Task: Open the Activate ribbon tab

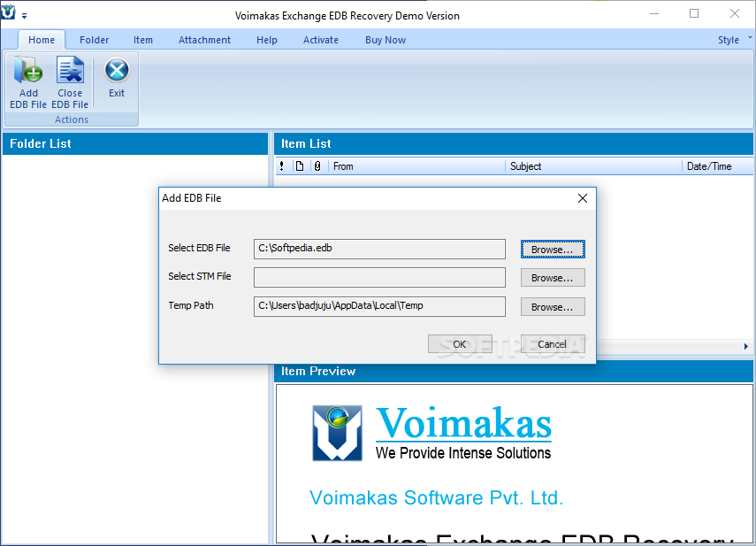Action: coord(321,40)
